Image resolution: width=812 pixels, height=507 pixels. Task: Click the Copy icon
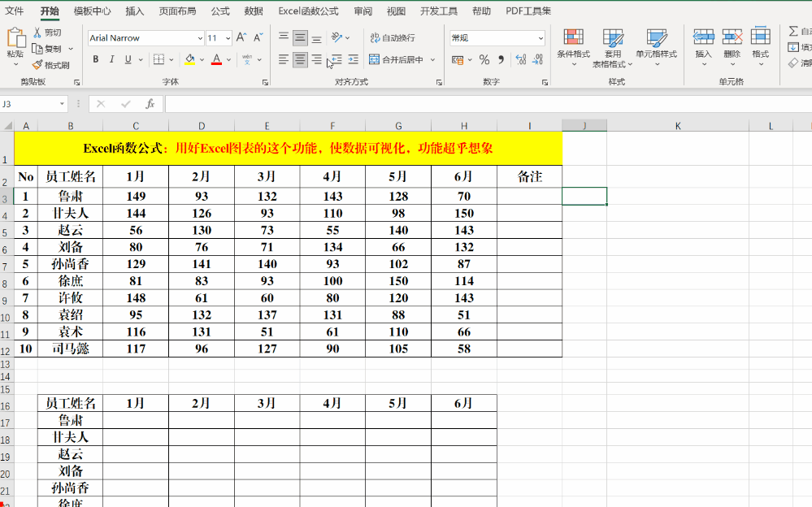coord(37,49)
